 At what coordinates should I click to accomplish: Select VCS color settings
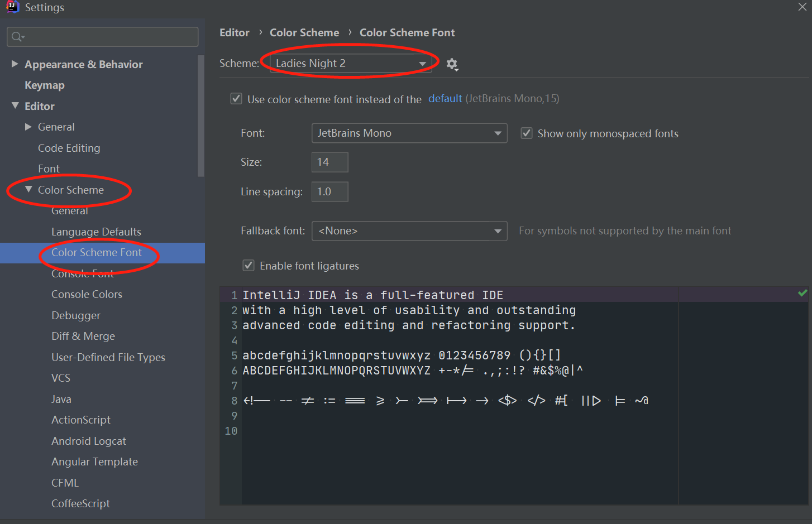(61, 378)
